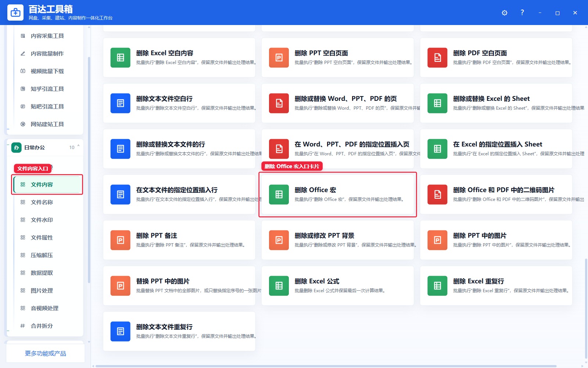Click the description text under 删除 PPT 备注
The image size is (588, 368).
(x=190, y=245)
